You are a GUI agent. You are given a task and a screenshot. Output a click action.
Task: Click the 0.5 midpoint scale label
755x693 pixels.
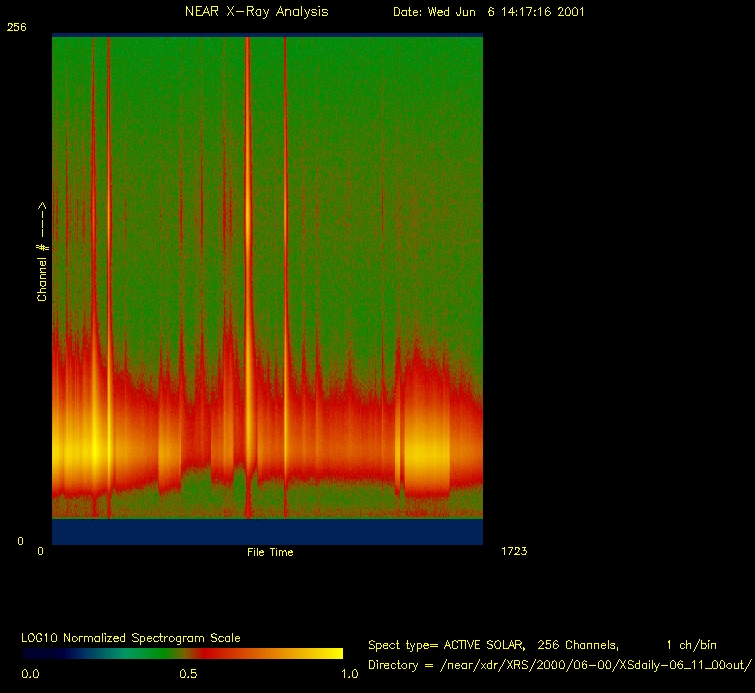click(x=187, y=674)
